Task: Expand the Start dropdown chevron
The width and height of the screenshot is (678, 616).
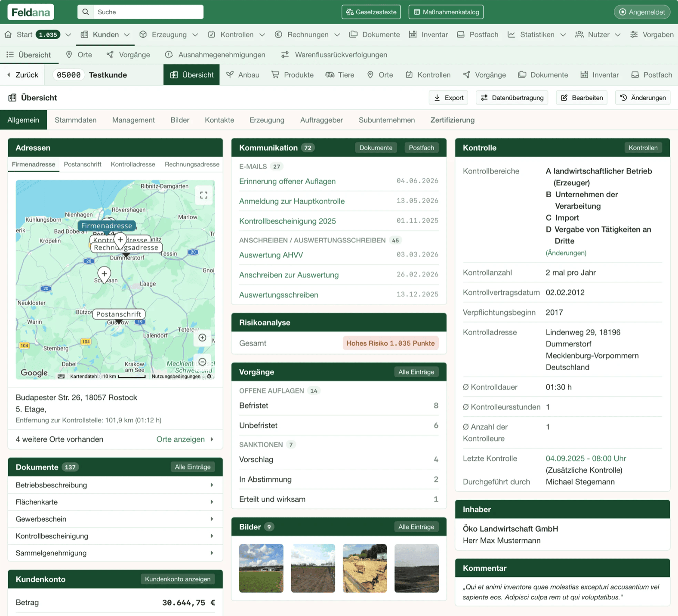Action: point(68,35)
